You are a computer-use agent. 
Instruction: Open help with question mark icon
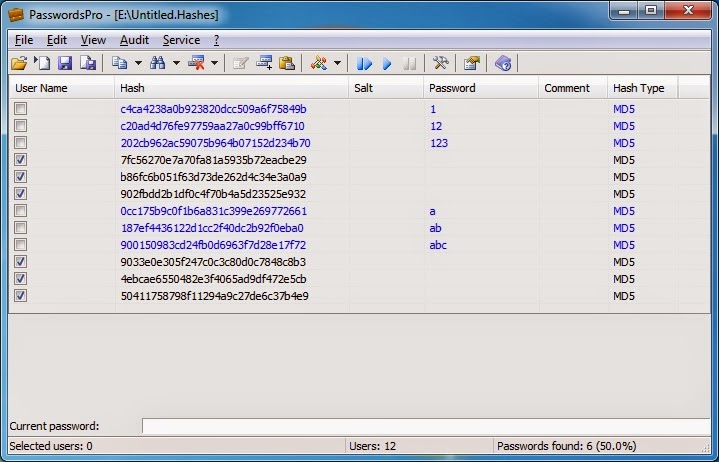click(503, 63)
